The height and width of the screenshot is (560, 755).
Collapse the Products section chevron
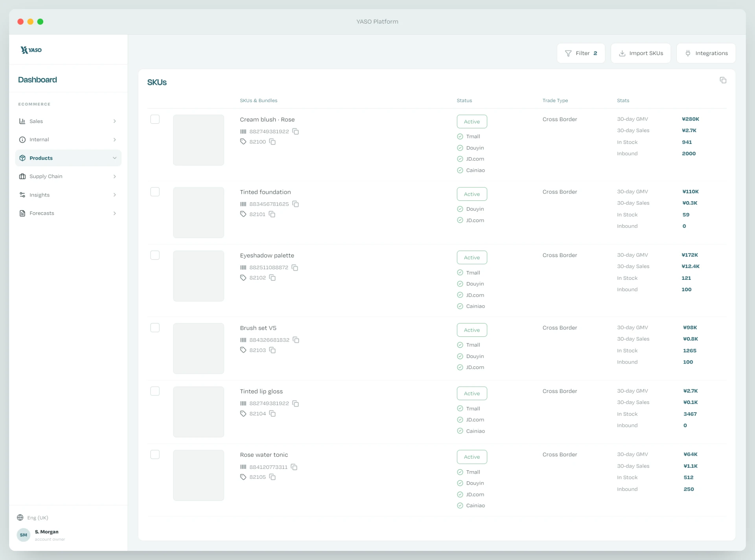pos(114,158)
